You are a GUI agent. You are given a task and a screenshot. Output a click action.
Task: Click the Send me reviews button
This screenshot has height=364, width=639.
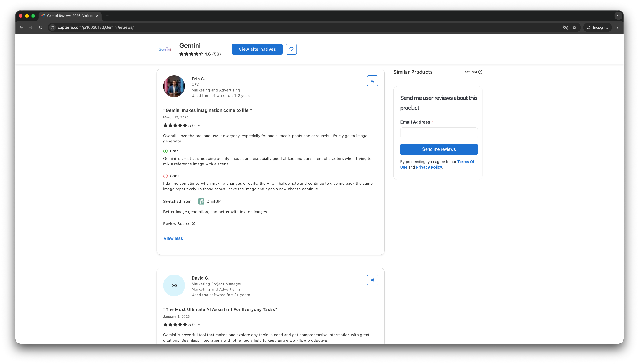pos(439,149)
